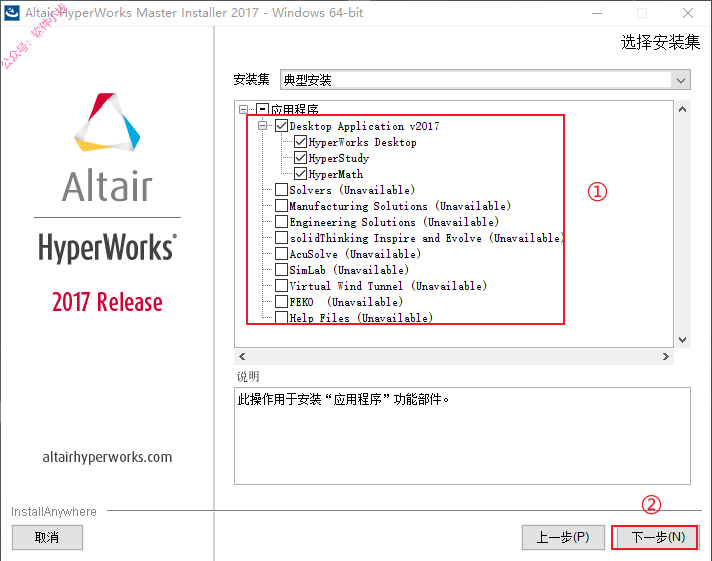Minimize the installer window

[x=597, y=13]
